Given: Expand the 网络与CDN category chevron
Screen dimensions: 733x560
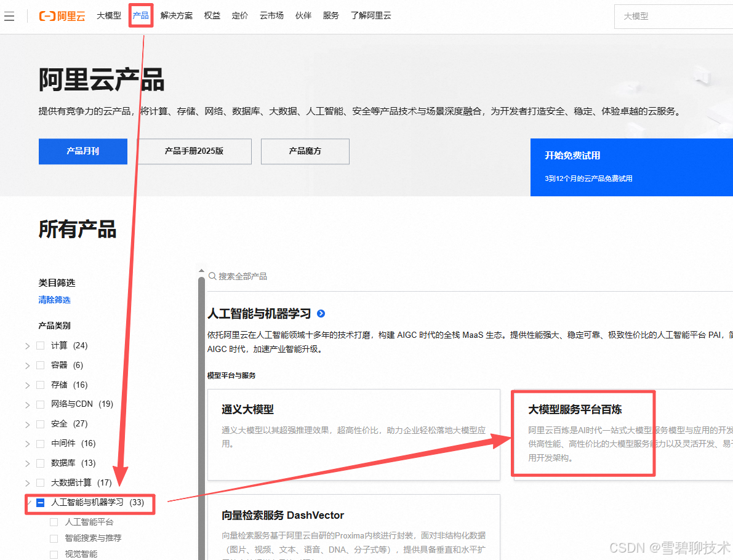Looking at the screenshot, I should (27, 405).
